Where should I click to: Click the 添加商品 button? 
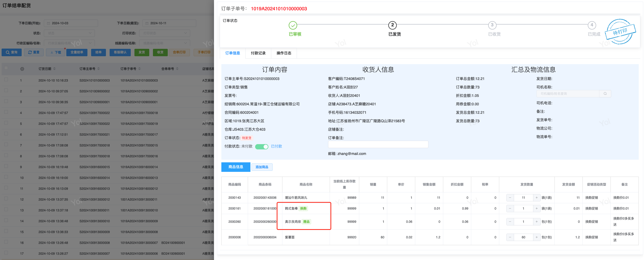point(262,167)
